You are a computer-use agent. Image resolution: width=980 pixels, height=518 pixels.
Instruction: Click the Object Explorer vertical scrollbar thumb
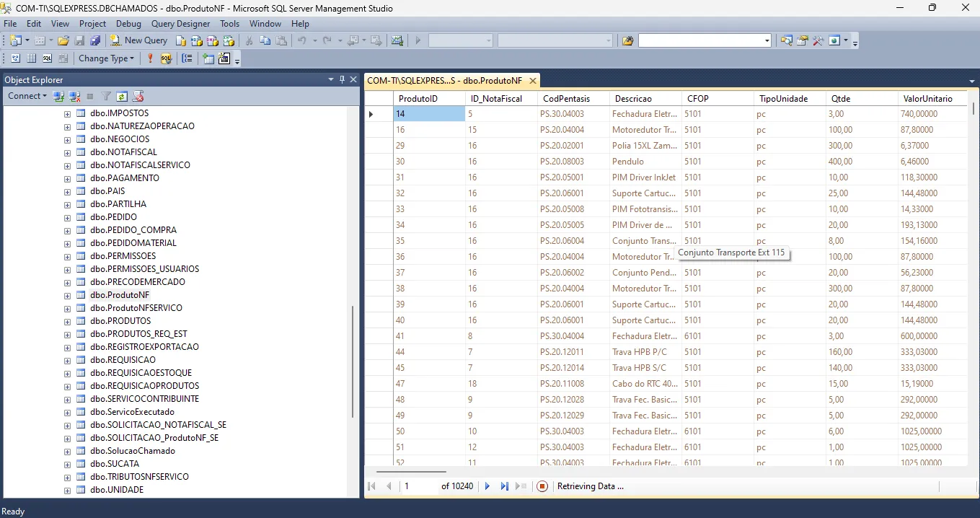point(352,361)
